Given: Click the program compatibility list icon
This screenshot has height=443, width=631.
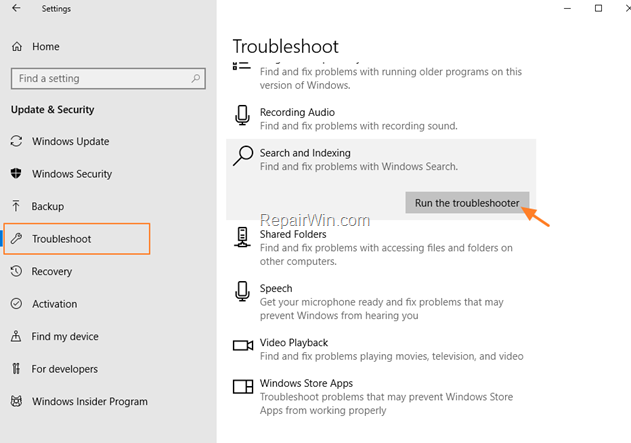Looking at the screenshot, I should 242,66.
